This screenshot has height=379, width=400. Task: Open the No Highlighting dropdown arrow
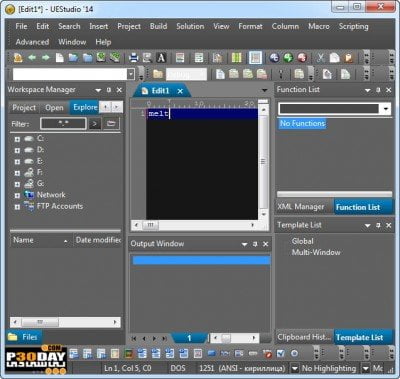click(x=366, y=368)
